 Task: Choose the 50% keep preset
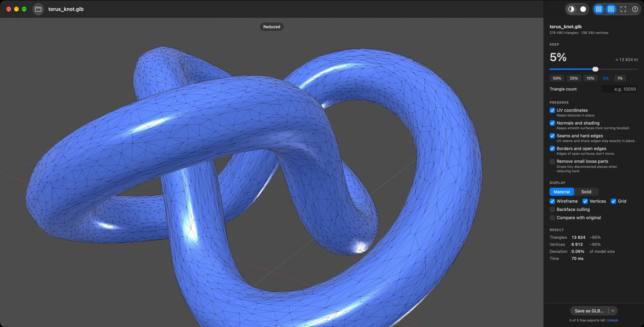557,78
